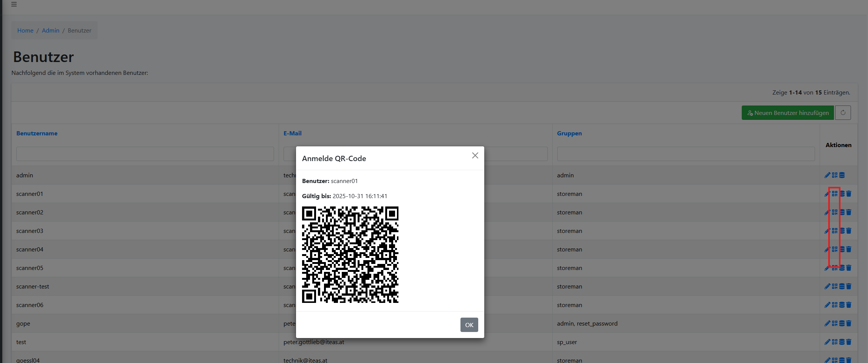Edit scanner03 using the pencil icon

pos(828,231)
